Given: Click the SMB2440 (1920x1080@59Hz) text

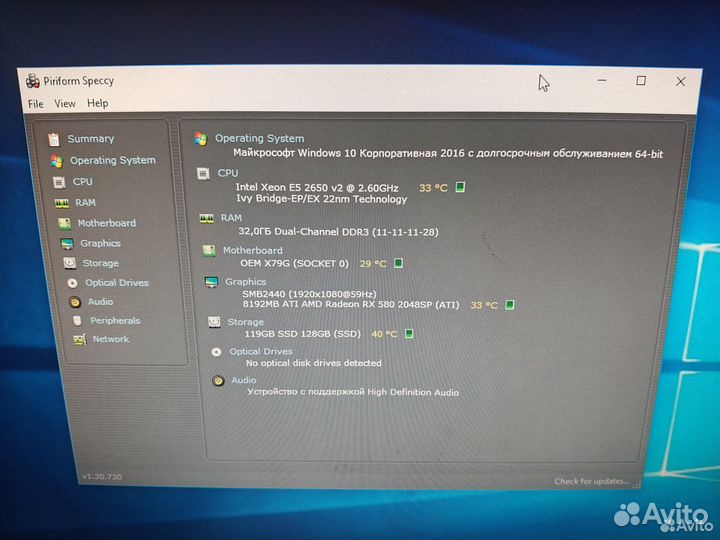Looking at the screenshot, I should click(309, 294).
